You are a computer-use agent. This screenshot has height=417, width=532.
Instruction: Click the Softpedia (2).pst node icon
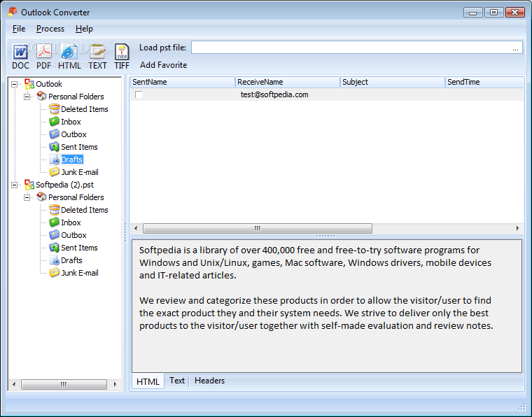coord(29,185)
